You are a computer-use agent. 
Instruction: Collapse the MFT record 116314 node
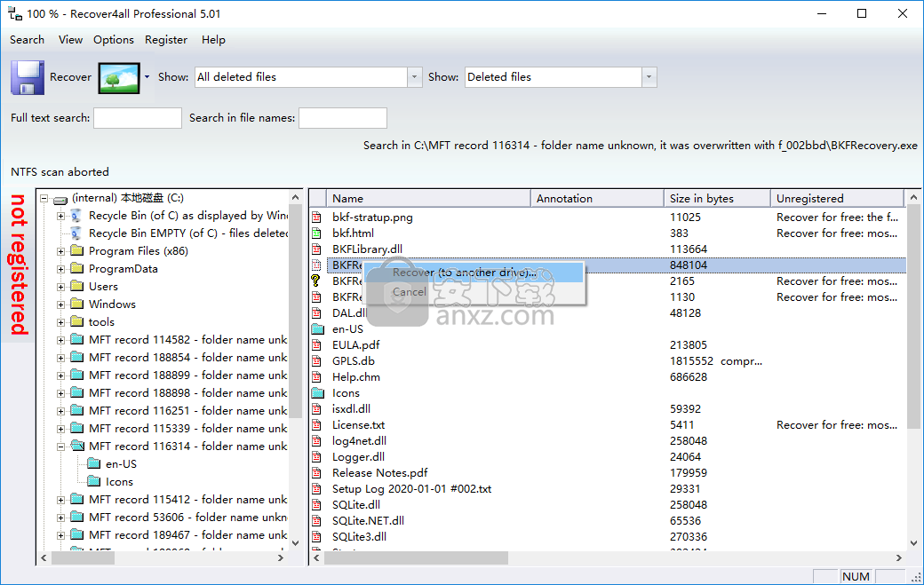point(60,447)
